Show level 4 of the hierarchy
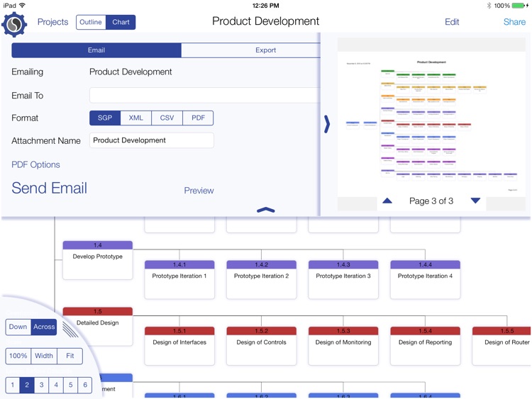The width and height of the screenshot is (532, 399). pyautogui.click(x=56, y=385)
